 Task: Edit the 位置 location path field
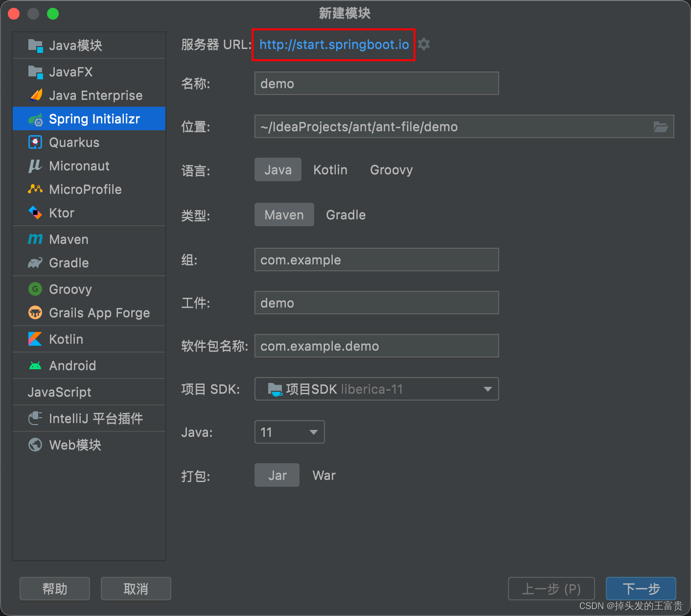click(x=464, y=126)
